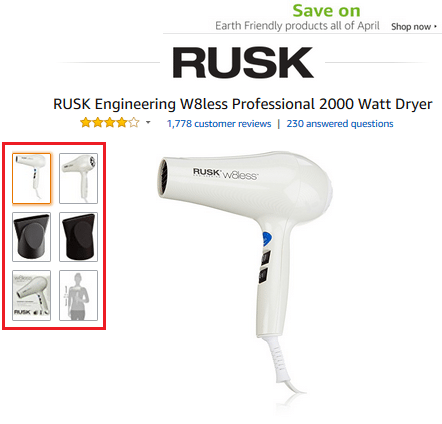Expand the rating breakdown arrow beside stars
Viewport: 442px width, 424px height.
click(148, 123)
